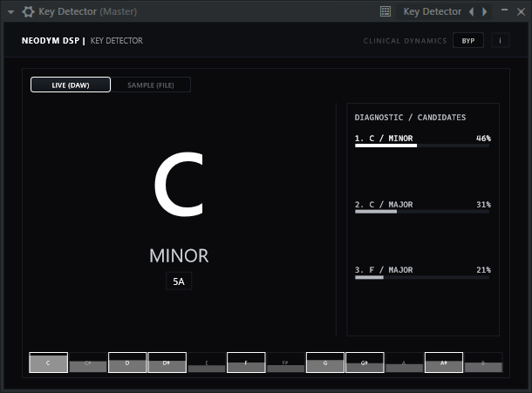Screen dimensions: 532x393
Task: Click the F note key
Action: pyautogui.click(x=246, y=363)
